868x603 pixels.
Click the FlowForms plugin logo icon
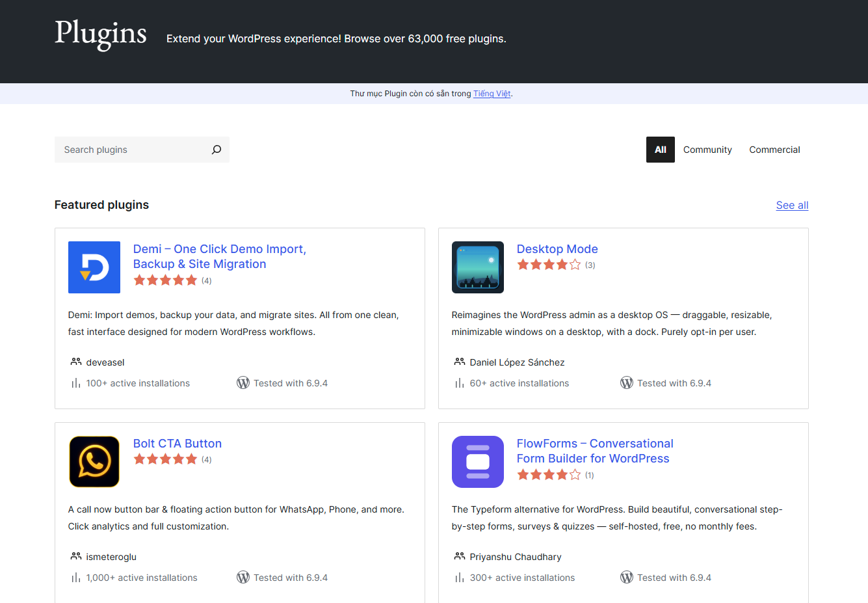tap(478, 462)
